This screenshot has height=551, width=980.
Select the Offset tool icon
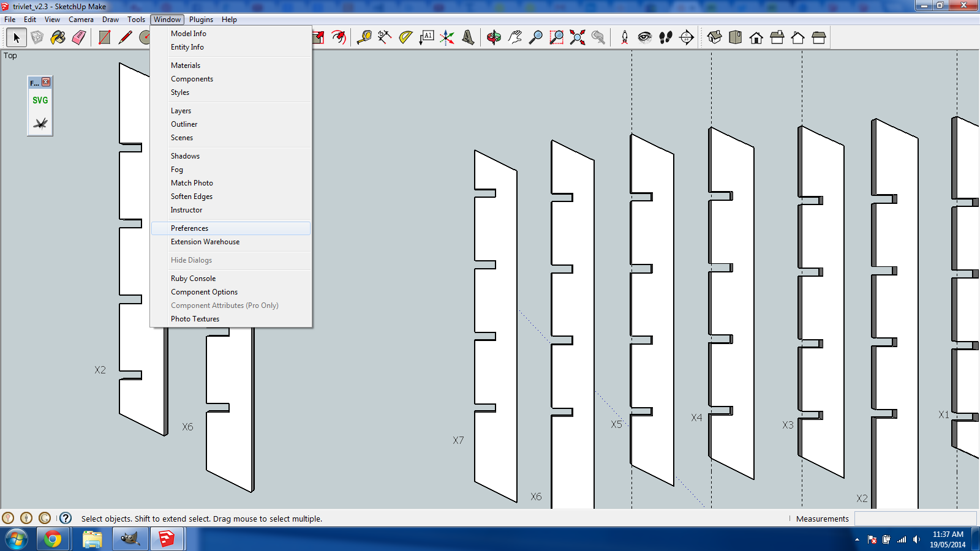[339, 38]
